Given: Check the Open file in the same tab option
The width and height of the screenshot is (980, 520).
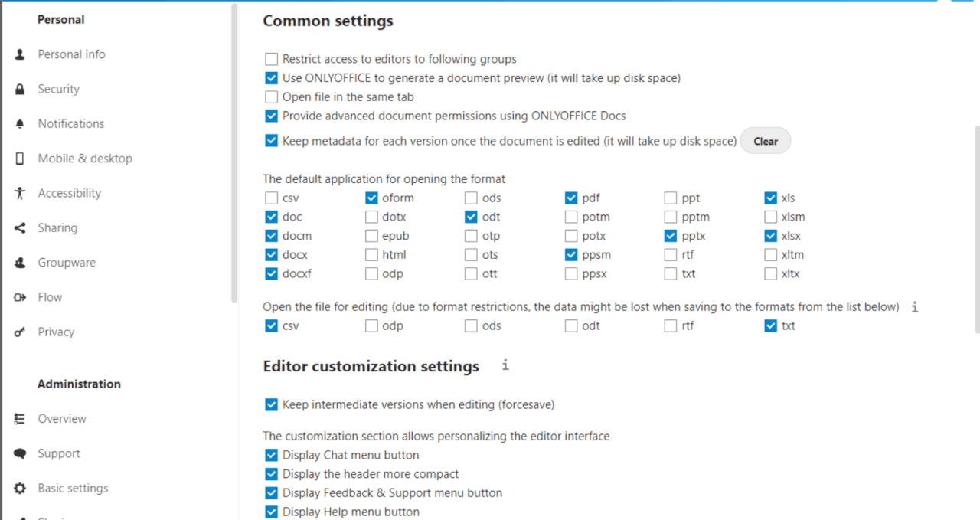Looking at the screenshot, I should click(x=271, y=96).
